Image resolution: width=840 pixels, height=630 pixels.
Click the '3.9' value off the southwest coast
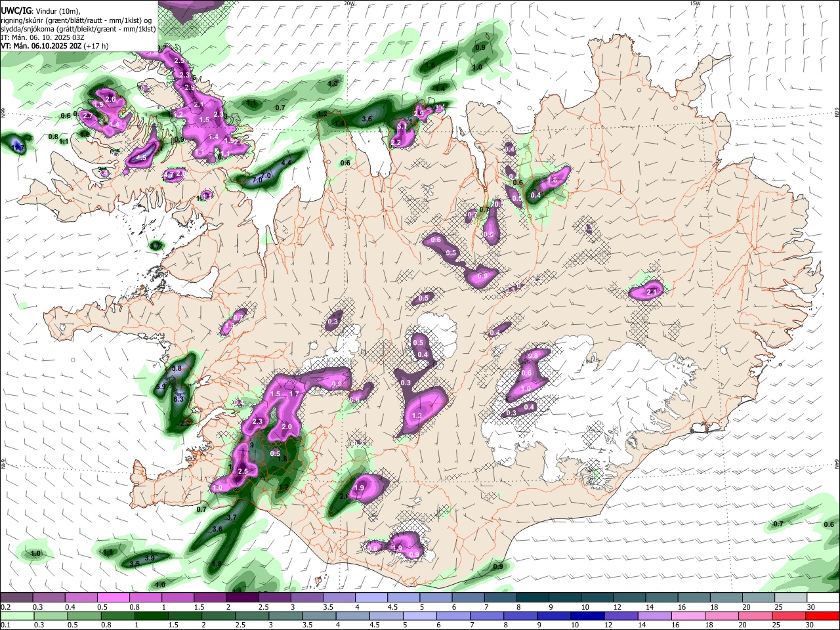[150, 558]
